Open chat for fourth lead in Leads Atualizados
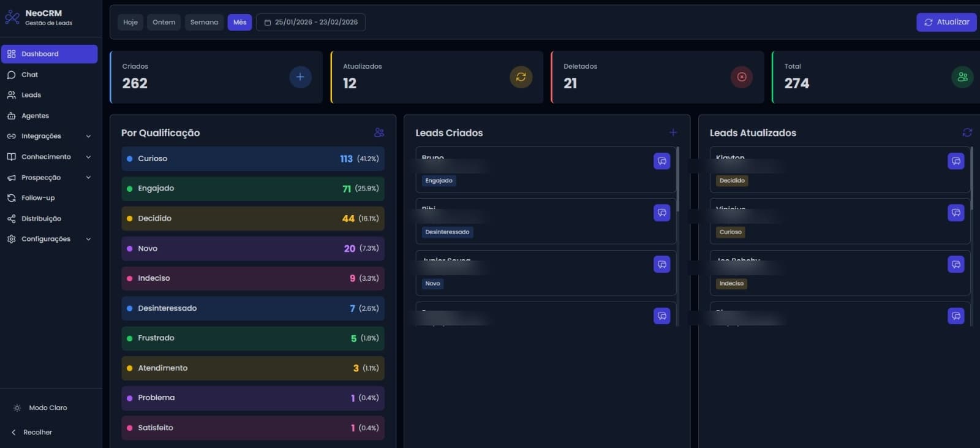The height and width of the screenshot is (448, 980). click(x=956, y=316)
